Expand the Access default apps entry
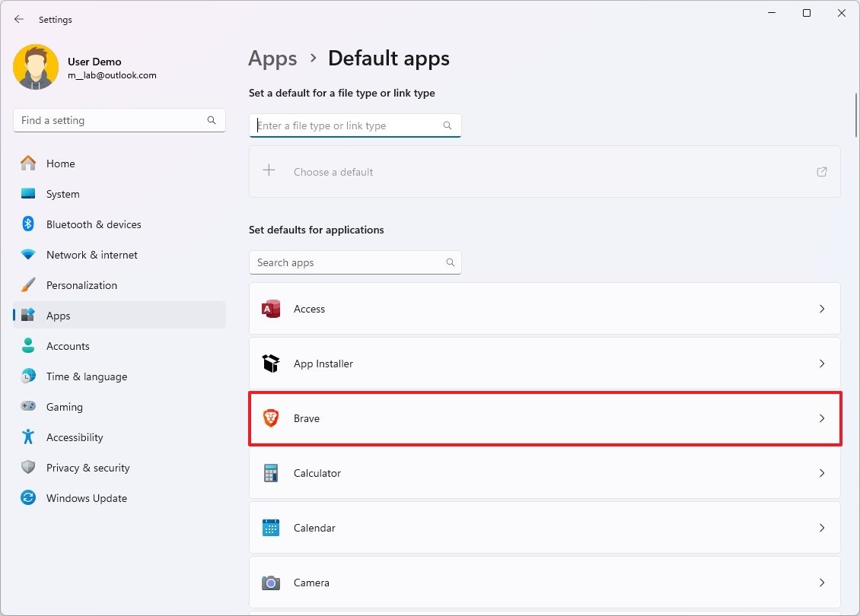Viewport: 860px width, 616px height. 822,309
